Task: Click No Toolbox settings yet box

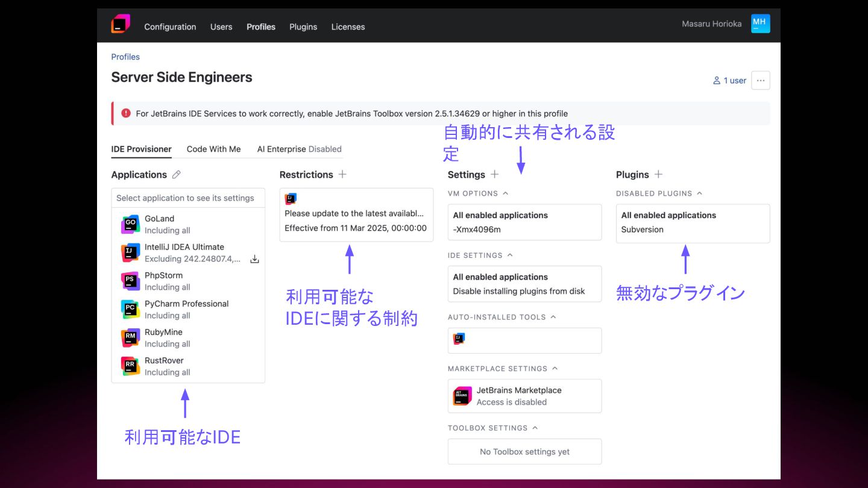Action: coord(524,452)
